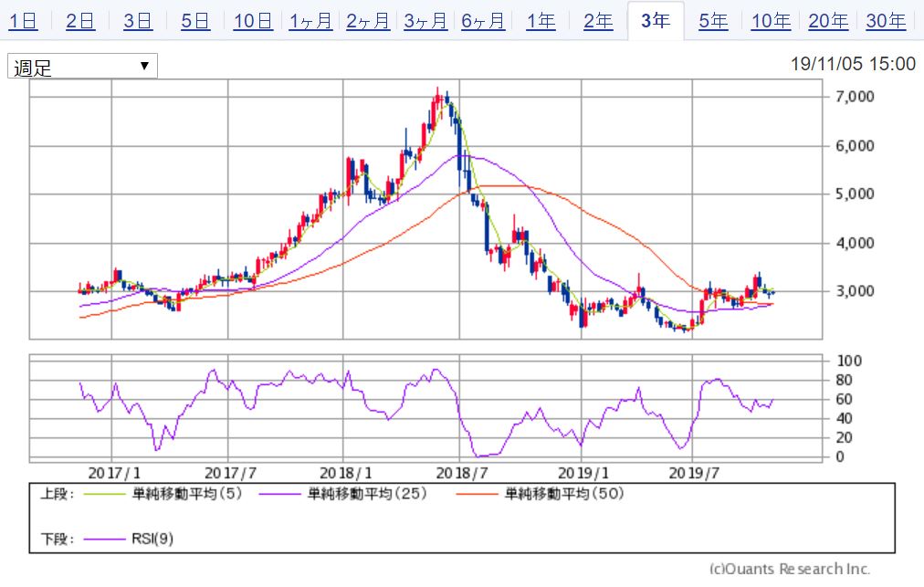924x587 pixels.
Task: Show the 10年 chart range
Action: (x=771, y=21)
